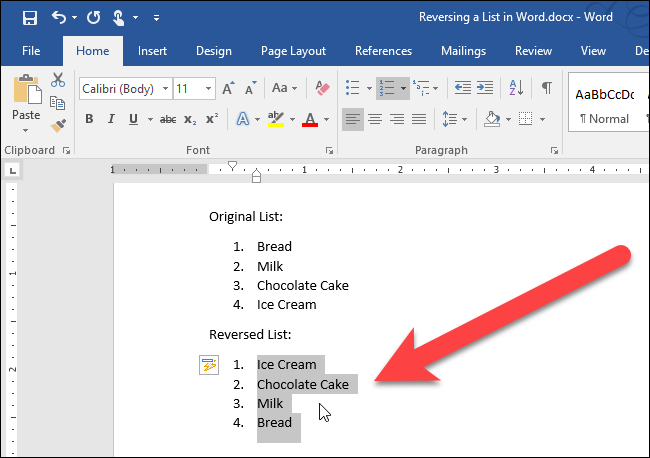Click the Clear All Formatting icon

click(x=321, y=89)
